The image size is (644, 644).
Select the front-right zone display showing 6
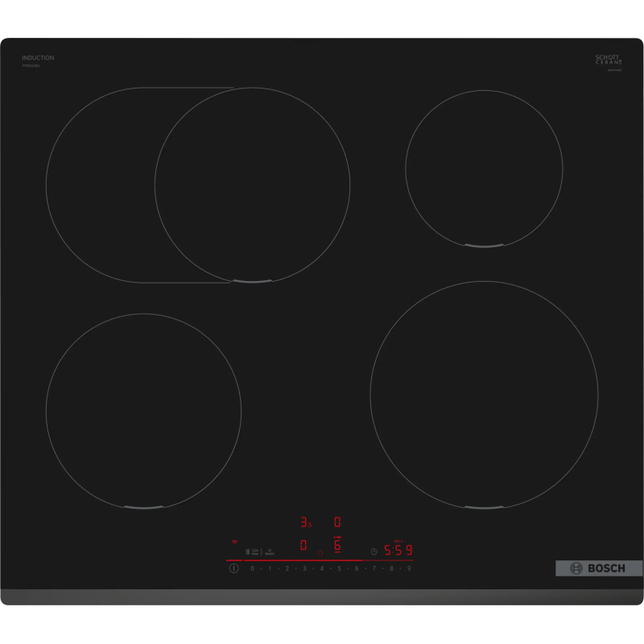coord(337,545)
